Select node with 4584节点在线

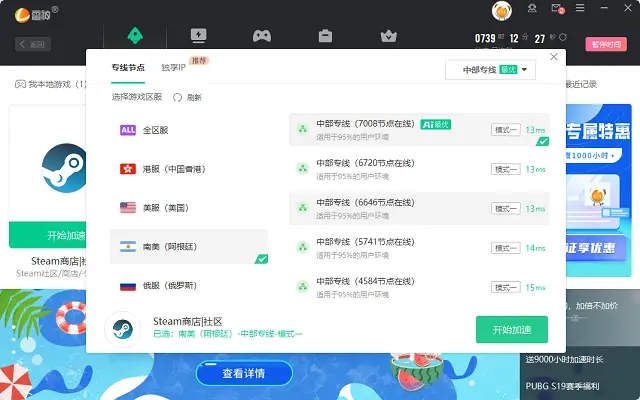(x=419, y=287)
